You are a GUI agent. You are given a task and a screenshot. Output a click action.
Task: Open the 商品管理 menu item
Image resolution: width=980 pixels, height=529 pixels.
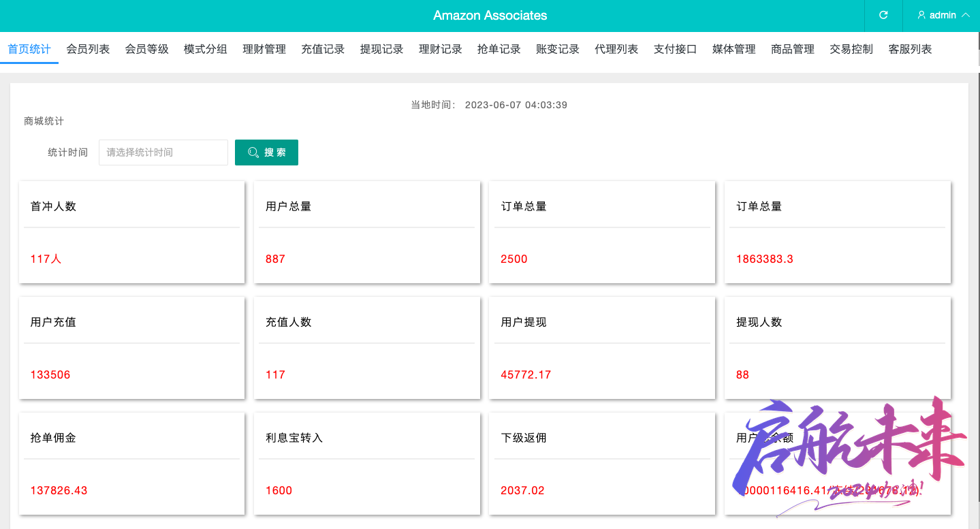point(793,49)
